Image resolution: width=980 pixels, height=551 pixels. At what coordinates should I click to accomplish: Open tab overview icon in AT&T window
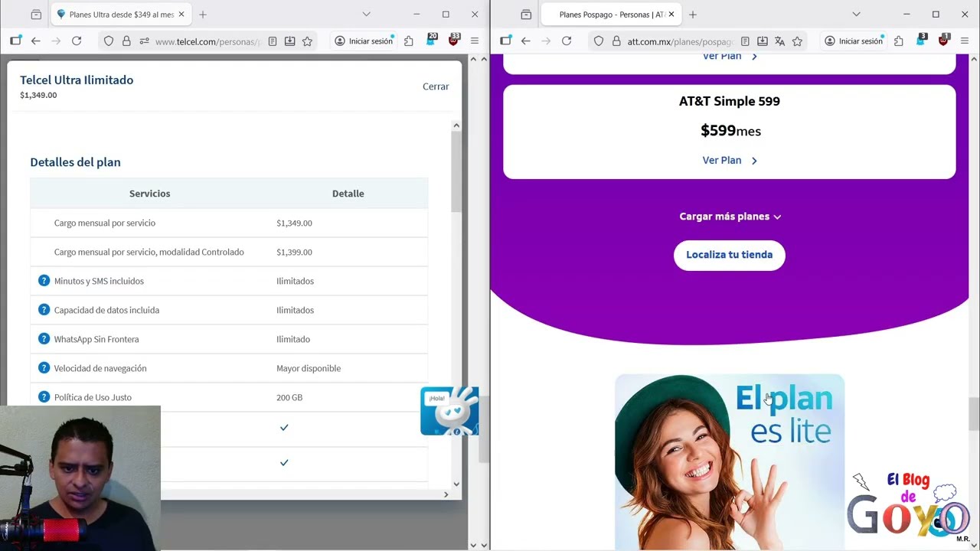click(x=526, y=15)
